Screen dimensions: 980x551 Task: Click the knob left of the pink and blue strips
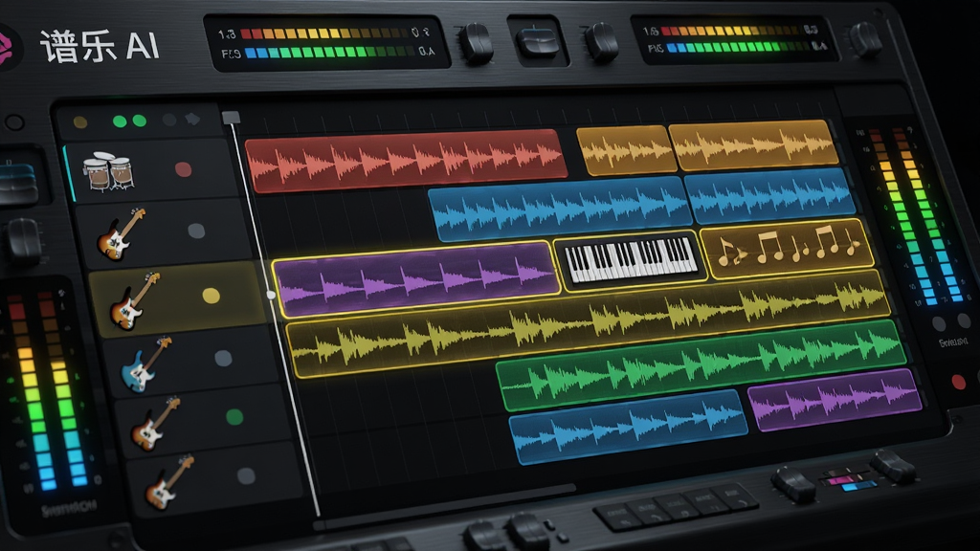(x=794, y=483)
